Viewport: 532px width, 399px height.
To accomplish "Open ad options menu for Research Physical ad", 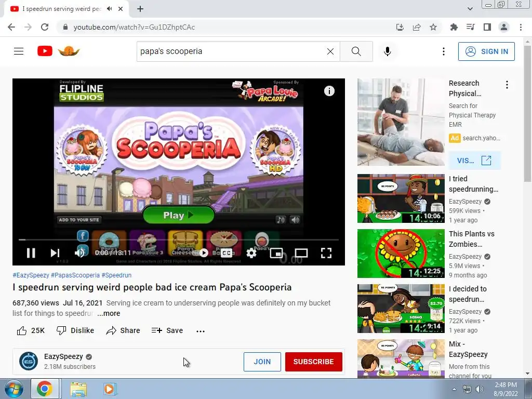I will pyautogui.click(x=507, y=85).
